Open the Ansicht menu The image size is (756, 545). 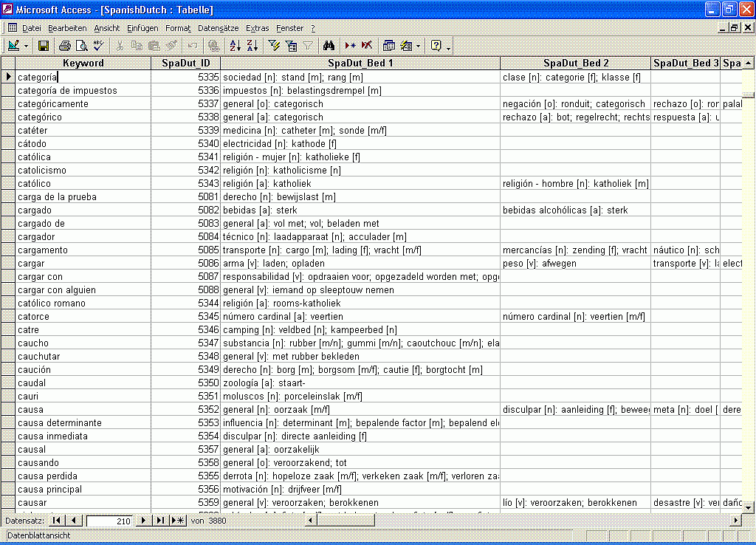point(106,29)
